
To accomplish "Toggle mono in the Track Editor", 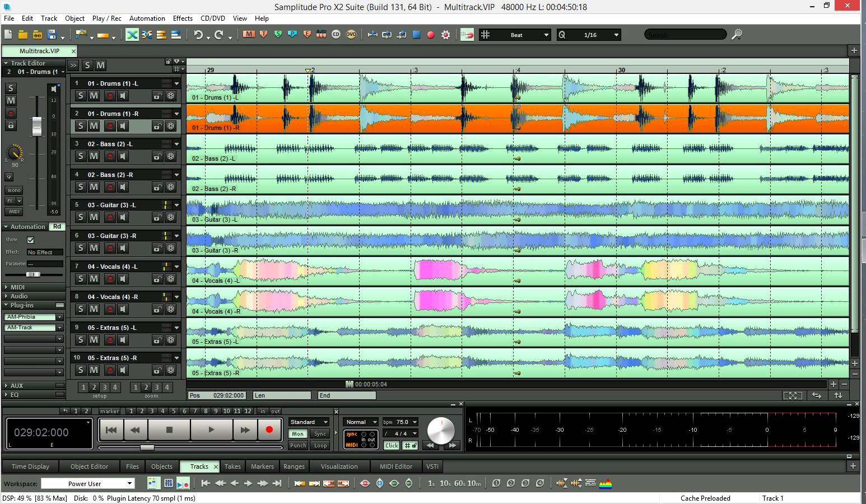I will click(14, 190).
